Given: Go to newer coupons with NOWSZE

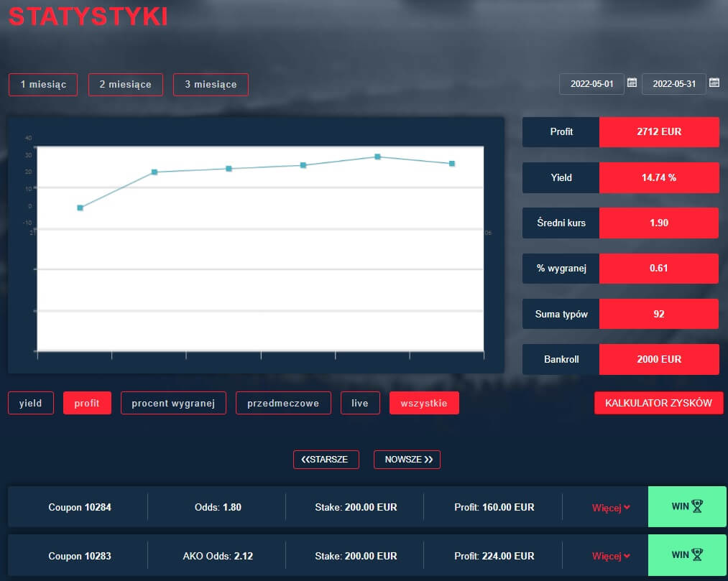Looking at the screenshot, I should (407, 460).
